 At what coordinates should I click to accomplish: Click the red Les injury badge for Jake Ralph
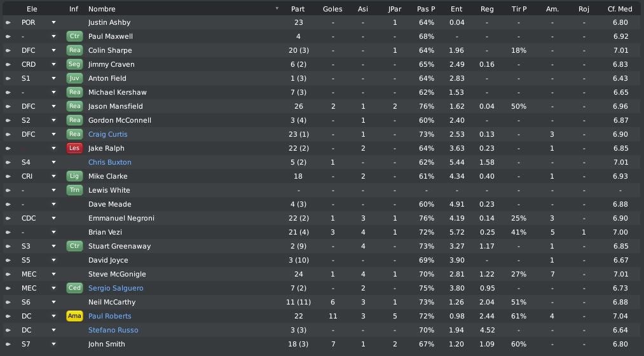tap(74, 148)
